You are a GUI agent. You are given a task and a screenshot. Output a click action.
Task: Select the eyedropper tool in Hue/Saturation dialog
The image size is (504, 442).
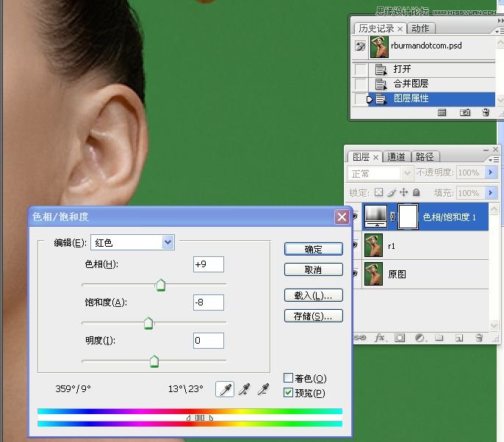(x=225, y=389)
